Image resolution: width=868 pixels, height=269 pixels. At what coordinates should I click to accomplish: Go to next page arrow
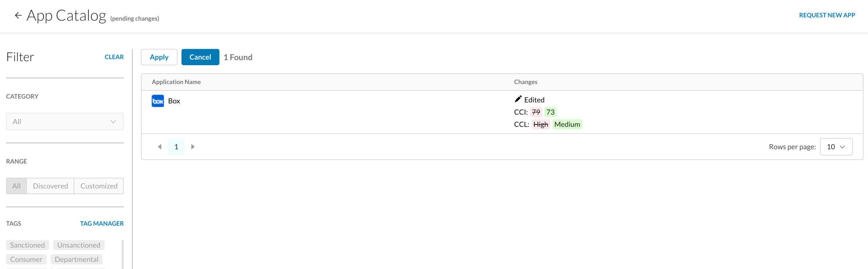click(193, 147)
